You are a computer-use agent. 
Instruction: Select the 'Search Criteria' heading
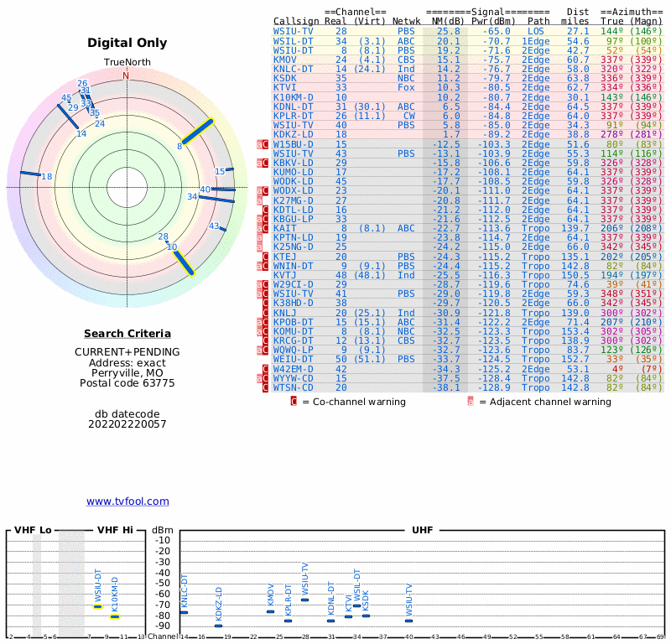click(127, 334)
